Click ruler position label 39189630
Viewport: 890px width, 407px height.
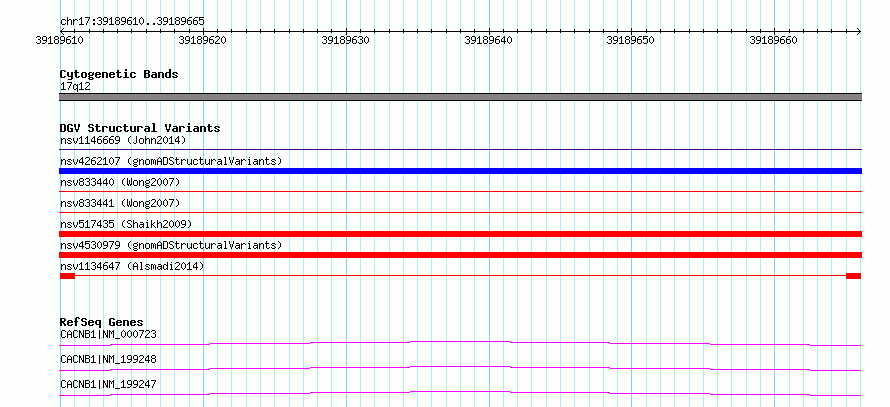[x=346, y=40]
